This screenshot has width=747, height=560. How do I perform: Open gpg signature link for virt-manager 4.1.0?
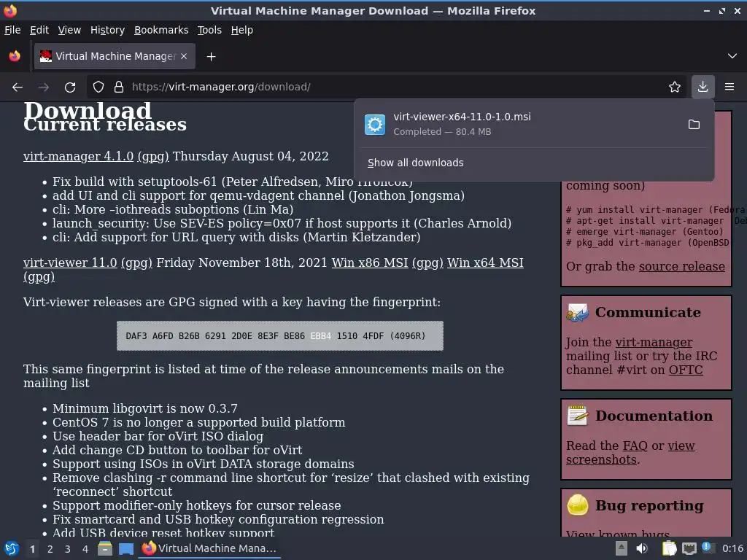153,156
